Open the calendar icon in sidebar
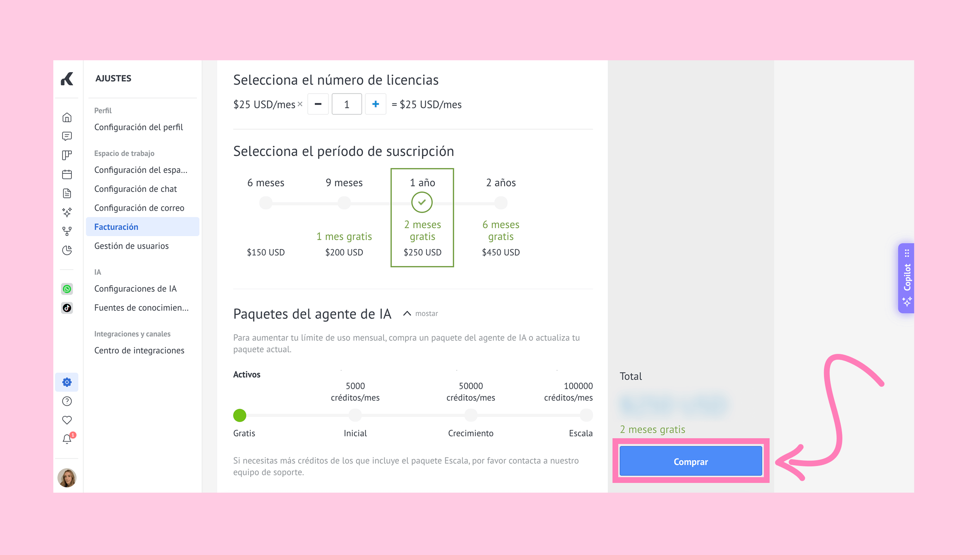Viewport: 980px width, 555px height. click(x=67, y=174)
